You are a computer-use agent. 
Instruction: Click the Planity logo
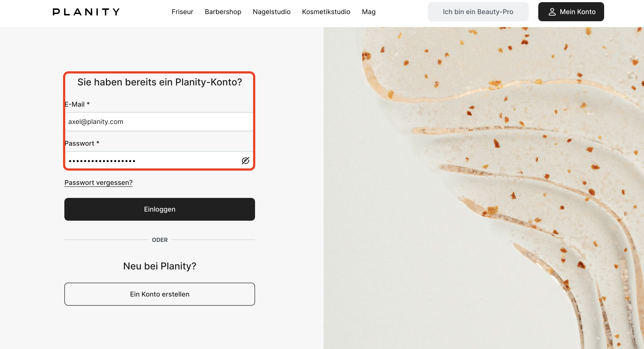pyautogui.click(x=86, y=12)
